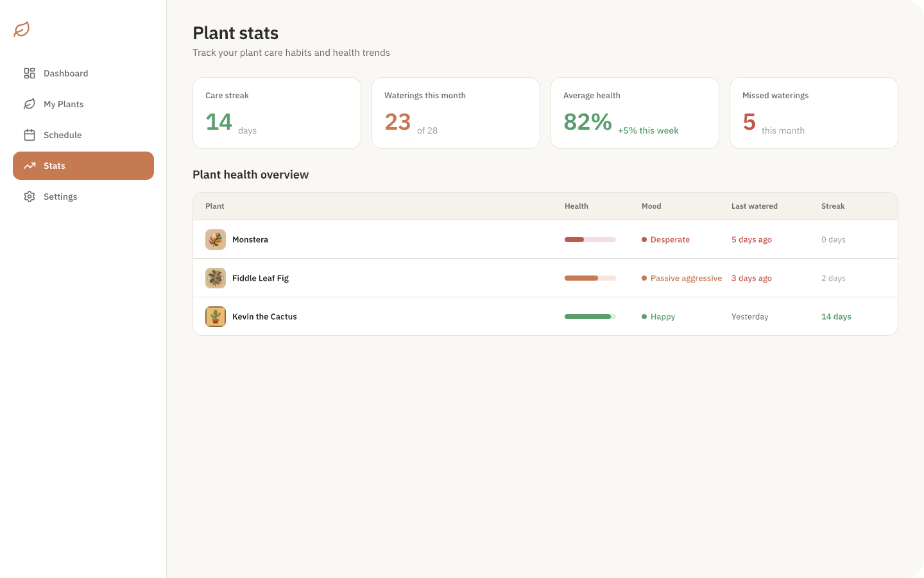Open the Care streak card

[x=277, y=113]
